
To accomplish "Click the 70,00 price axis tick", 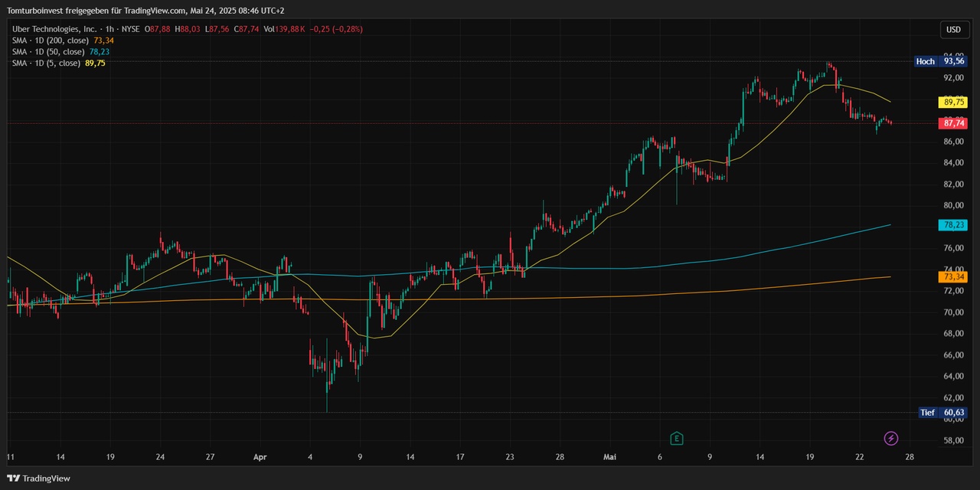I will coord(953,312).
